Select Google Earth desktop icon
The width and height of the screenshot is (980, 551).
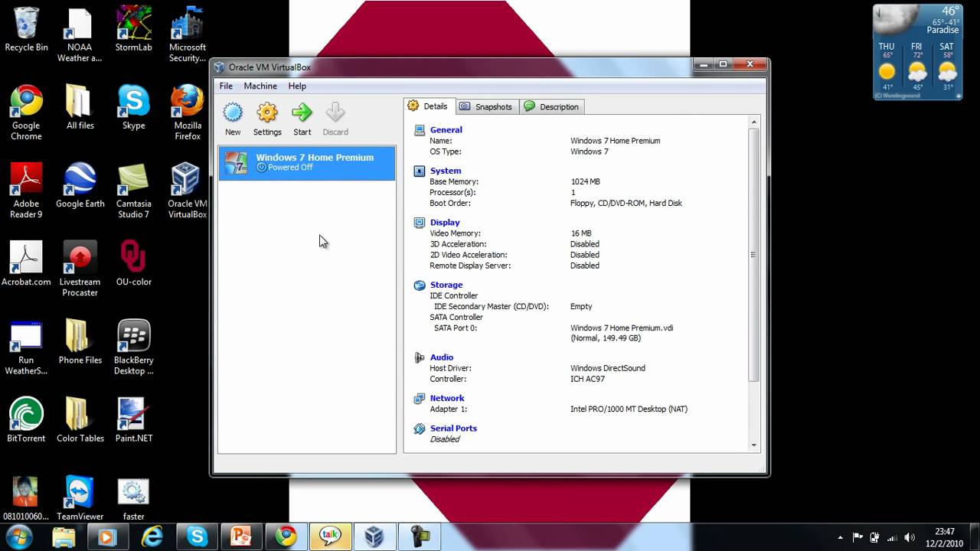[x=80, y=185]
